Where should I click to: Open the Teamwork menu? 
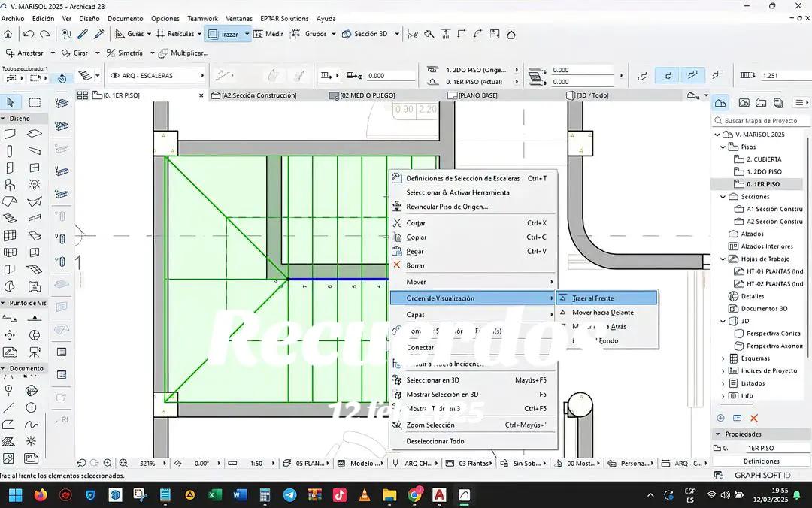[202, 18]
